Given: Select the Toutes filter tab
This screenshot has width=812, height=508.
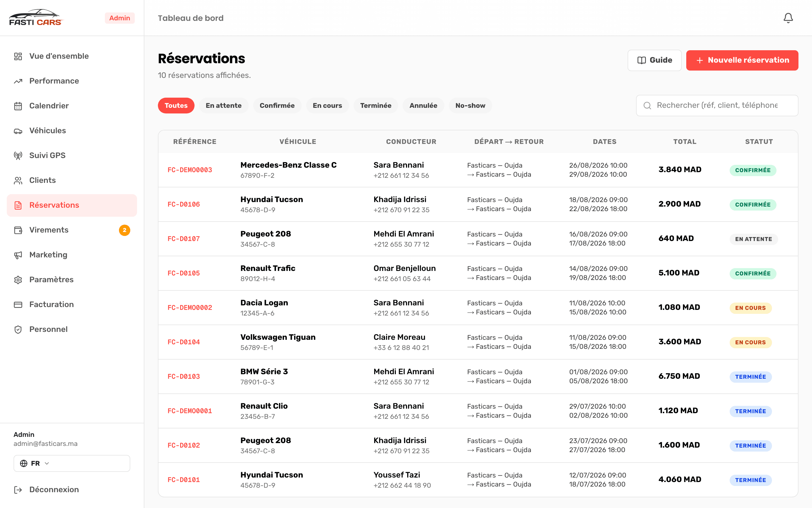Looking at the screenshot, I should coord(176,106).
